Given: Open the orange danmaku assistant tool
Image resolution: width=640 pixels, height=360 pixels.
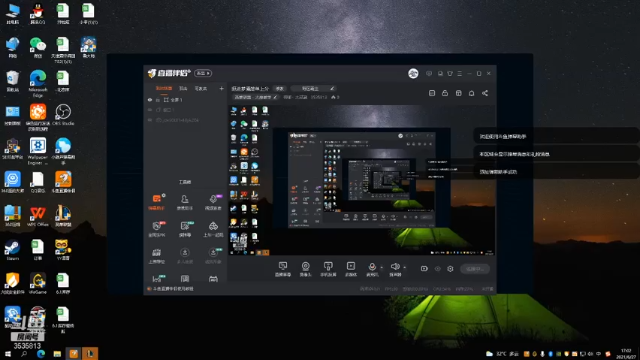Looking at the screenshot, I should click(157, 202).
